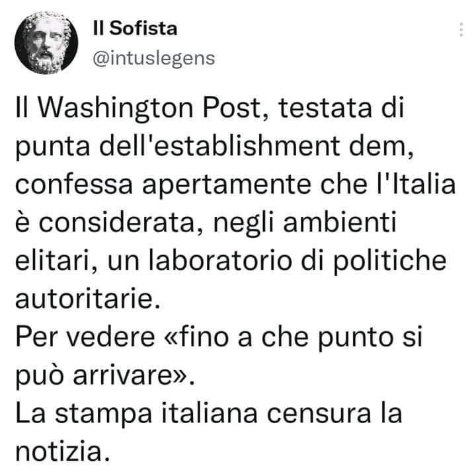Click the display name Il Sofista
476x476 pixels.
pos(135,28)
